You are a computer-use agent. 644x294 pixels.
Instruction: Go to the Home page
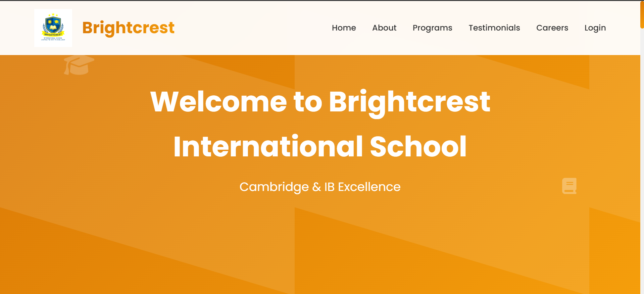tap(344, 28)
